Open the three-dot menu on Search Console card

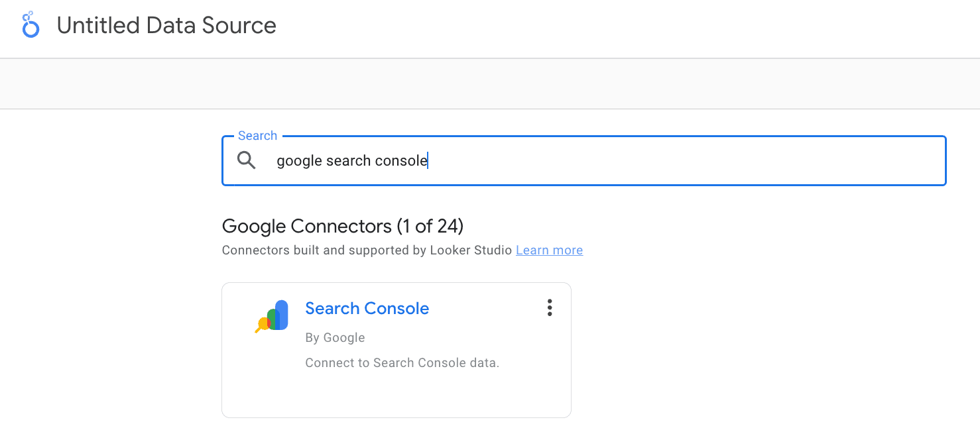click(x=550, y=307)
